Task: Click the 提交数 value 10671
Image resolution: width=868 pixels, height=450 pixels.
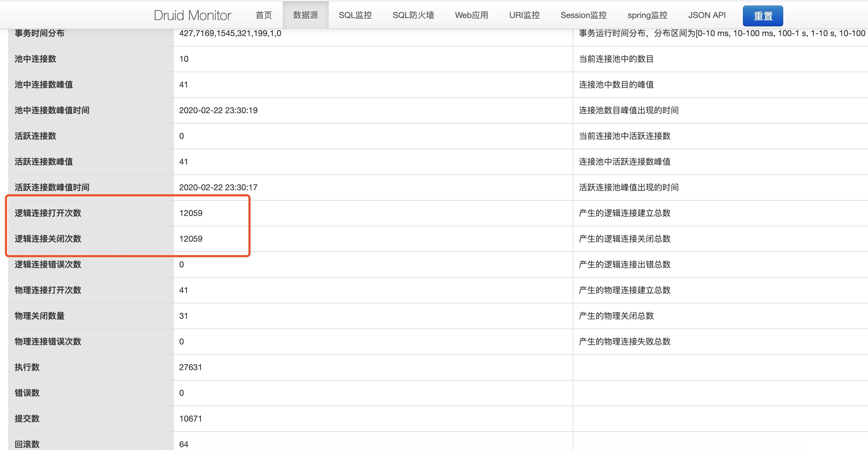Action: (x=190, y=419)
